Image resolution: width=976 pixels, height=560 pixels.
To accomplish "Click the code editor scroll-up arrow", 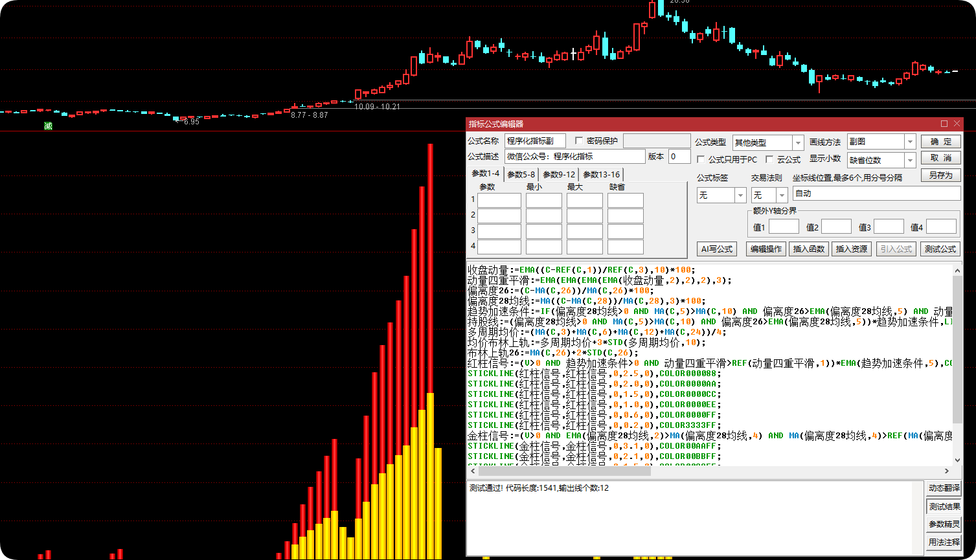I will click(957, 269).
